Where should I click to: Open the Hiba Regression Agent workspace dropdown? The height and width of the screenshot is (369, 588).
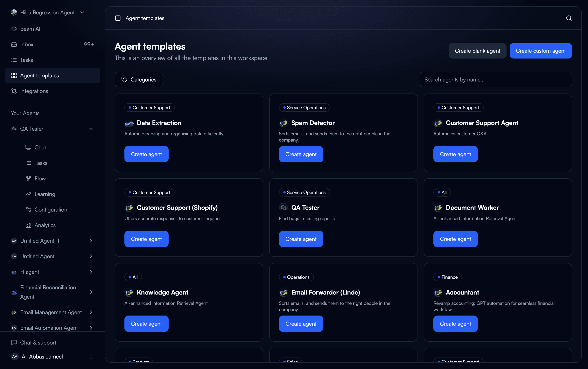pos(82,12)
